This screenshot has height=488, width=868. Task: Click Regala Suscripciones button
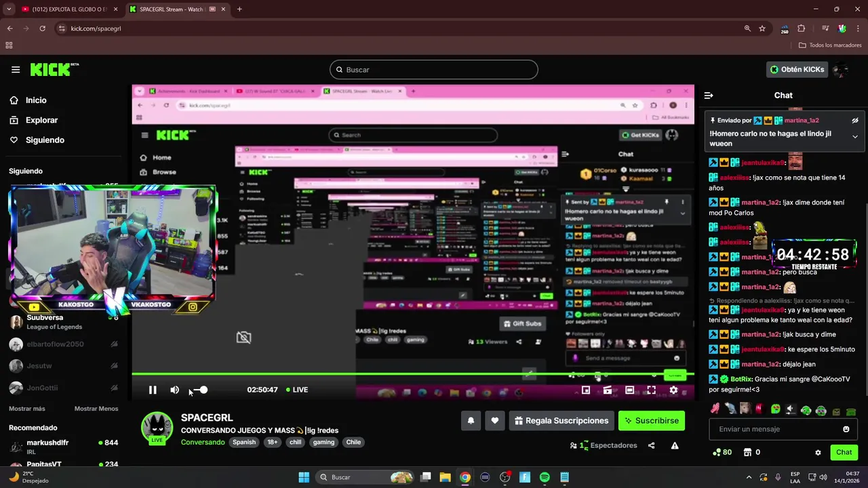(x=561, y=421)
